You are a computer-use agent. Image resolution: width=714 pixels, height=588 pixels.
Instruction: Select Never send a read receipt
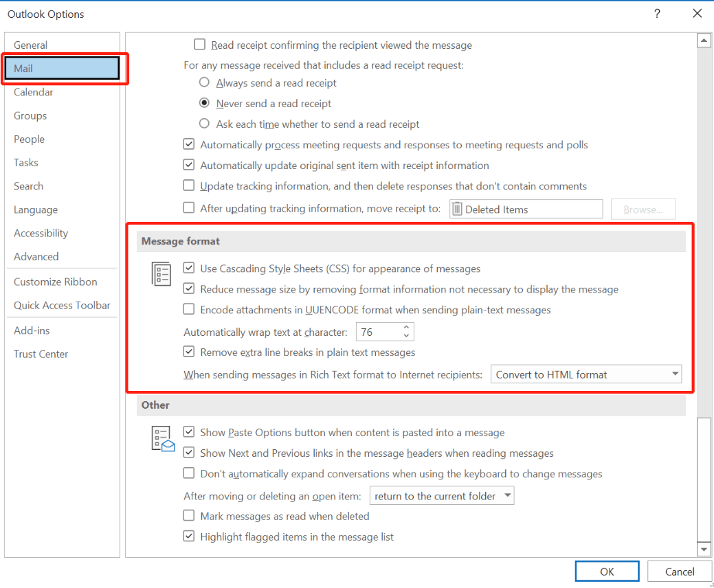[205, 103]
